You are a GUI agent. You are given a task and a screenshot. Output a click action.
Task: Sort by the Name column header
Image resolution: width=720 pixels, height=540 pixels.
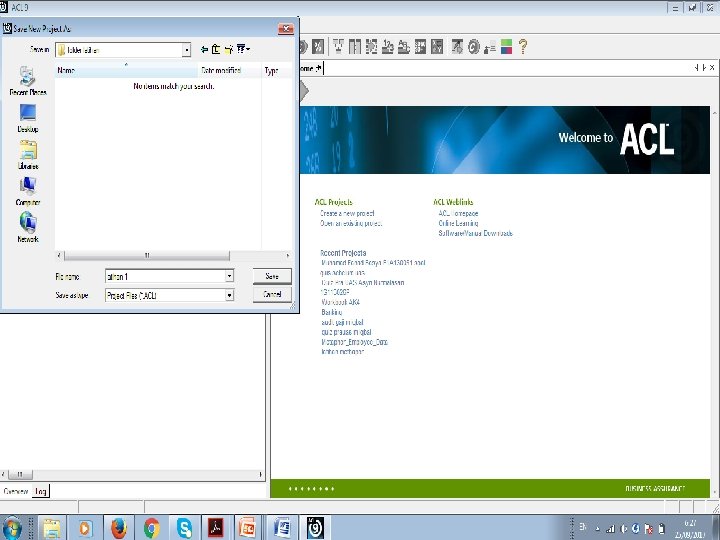click(x=126, y=70)
